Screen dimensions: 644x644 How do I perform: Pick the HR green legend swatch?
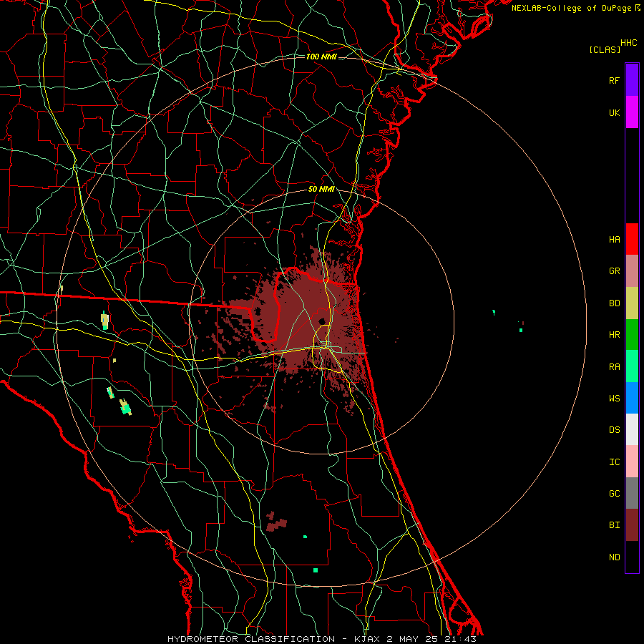click(632, 334)
